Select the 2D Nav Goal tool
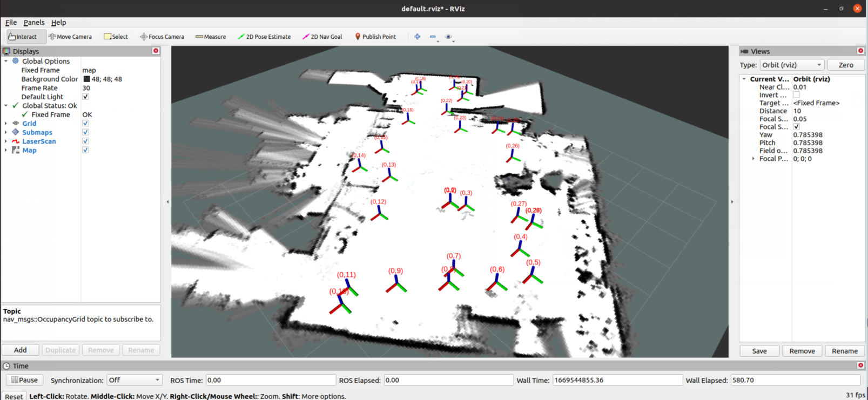868x400 pixels. coord(322,37)
